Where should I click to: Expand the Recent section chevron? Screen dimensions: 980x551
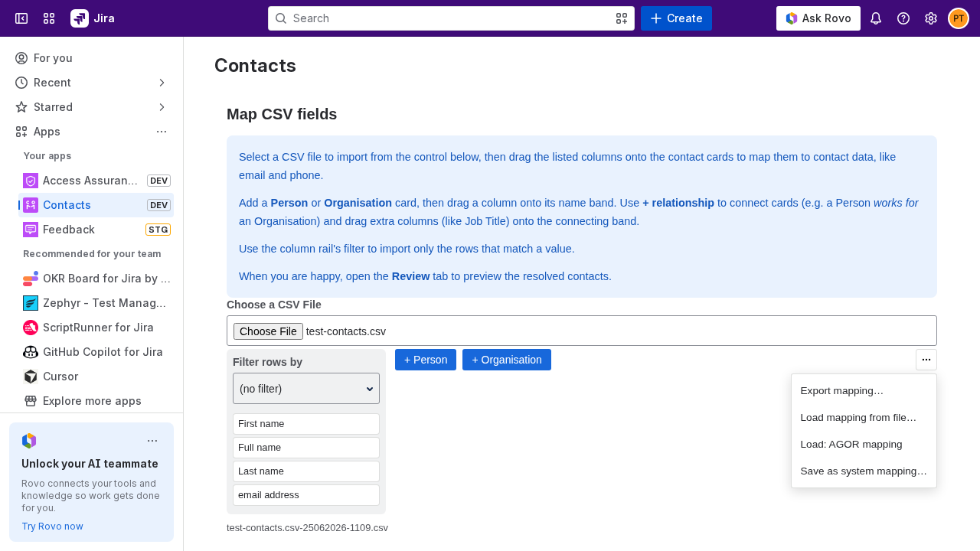pos(162,83)
